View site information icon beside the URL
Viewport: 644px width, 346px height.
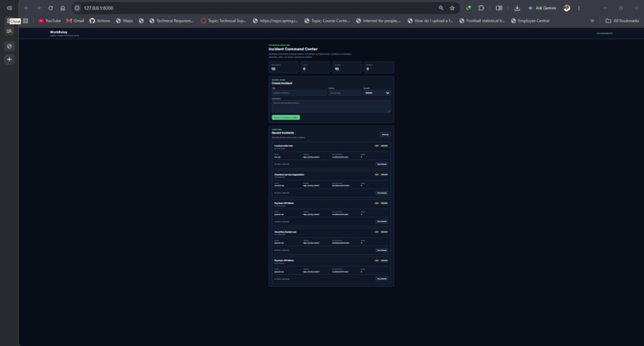(78, 8)
